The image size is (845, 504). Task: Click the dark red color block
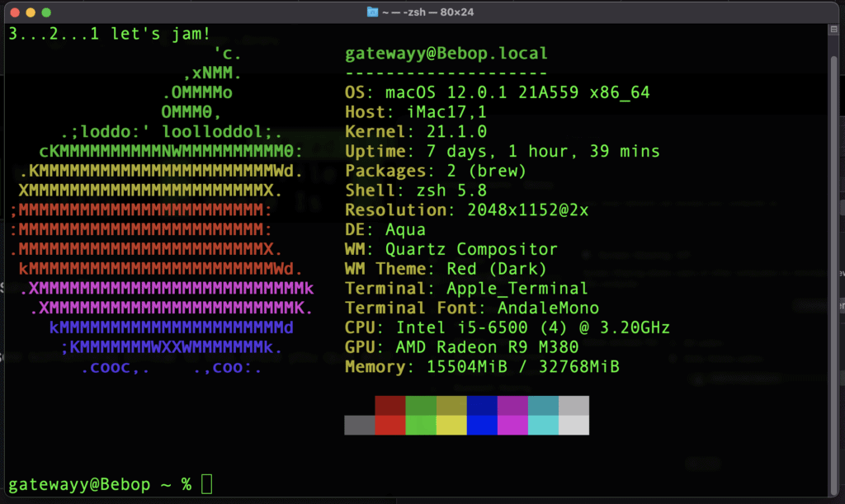(x=389, y=405)
